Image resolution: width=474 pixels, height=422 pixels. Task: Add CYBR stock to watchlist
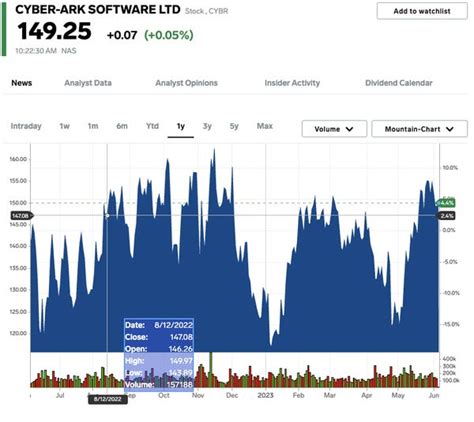click(422, 11)
